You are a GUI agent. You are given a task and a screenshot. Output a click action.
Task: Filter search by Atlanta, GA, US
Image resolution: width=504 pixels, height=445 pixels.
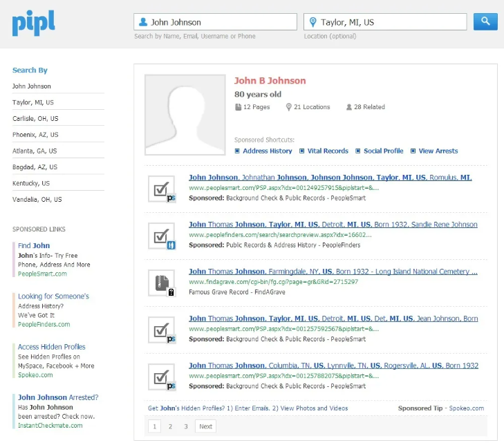35,151
